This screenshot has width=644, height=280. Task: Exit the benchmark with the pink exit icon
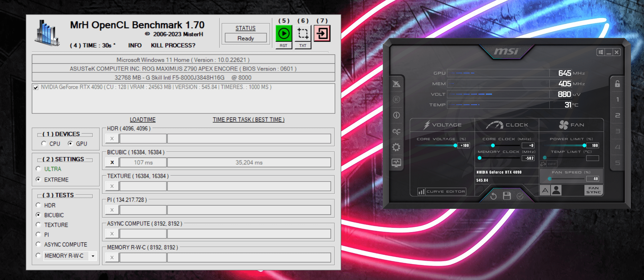tap(322, 33)
